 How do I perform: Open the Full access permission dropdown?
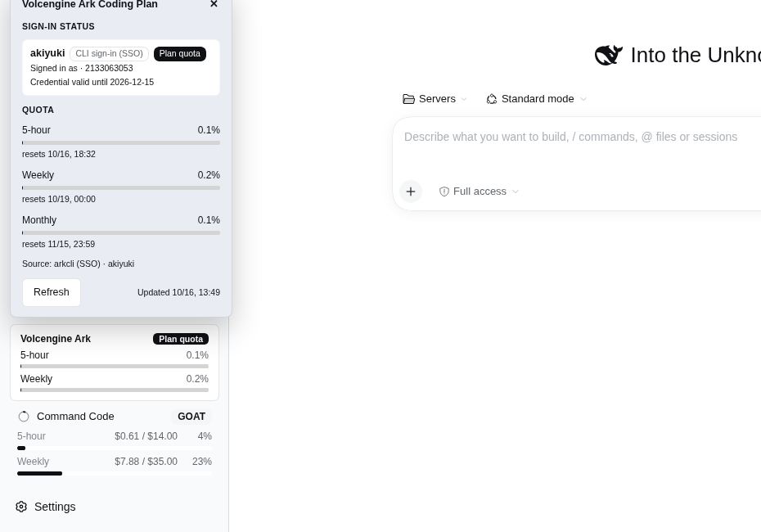[x=479, y=192]
